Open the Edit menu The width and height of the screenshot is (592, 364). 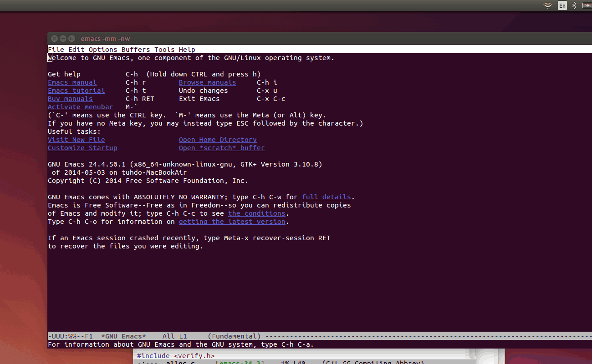(x=77, y=50)
